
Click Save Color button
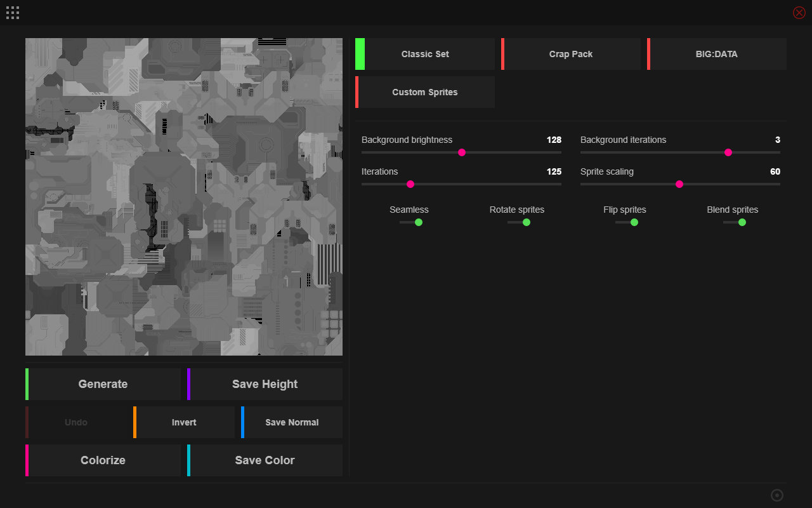(265, 460)
